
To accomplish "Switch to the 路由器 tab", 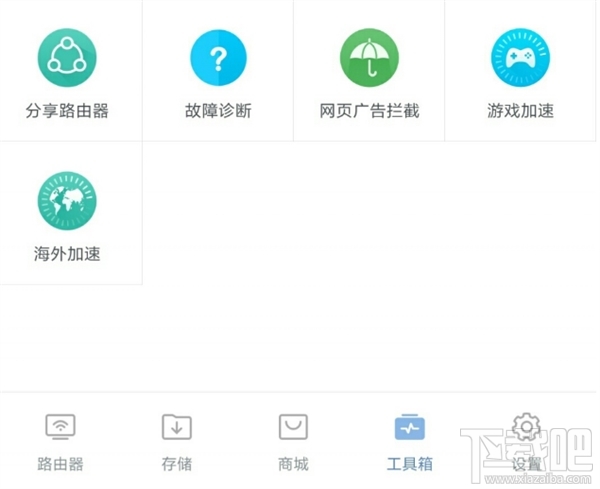I will (x=60, y=443).
